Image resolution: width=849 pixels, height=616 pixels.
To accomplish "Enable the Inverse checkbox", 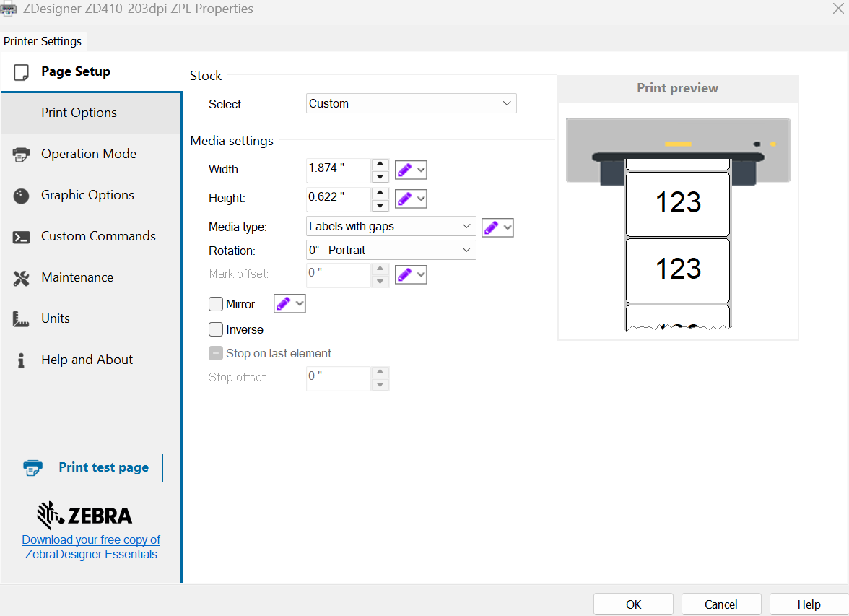I will pyautogui.click(x=215, y=329).
